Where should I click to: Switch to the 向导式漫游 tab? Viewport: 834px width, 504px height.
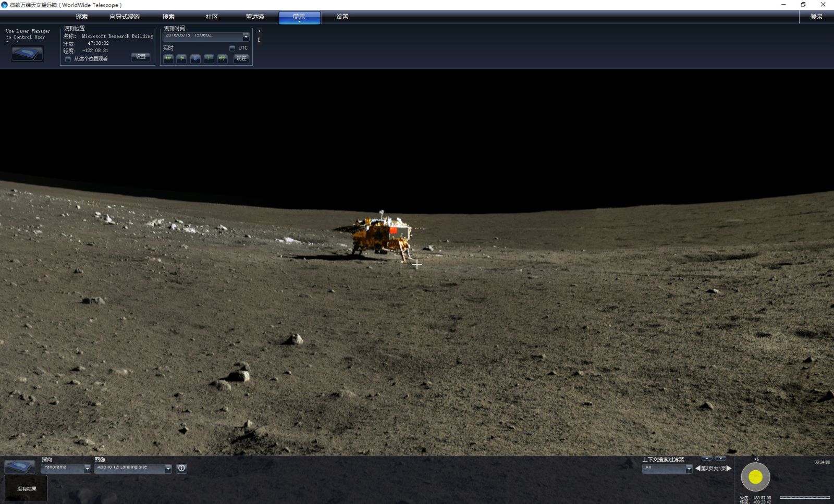[x=125, y=17]
